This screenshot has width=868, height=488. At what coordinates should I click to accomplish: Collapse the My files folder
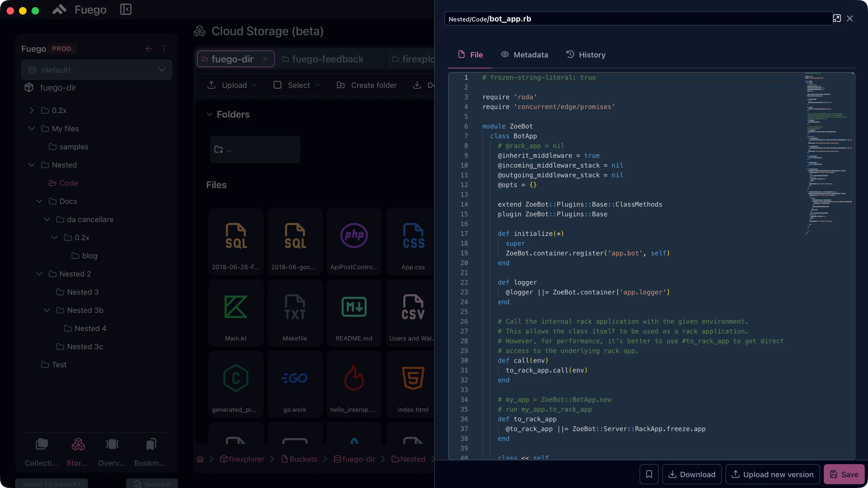point(31,129)
